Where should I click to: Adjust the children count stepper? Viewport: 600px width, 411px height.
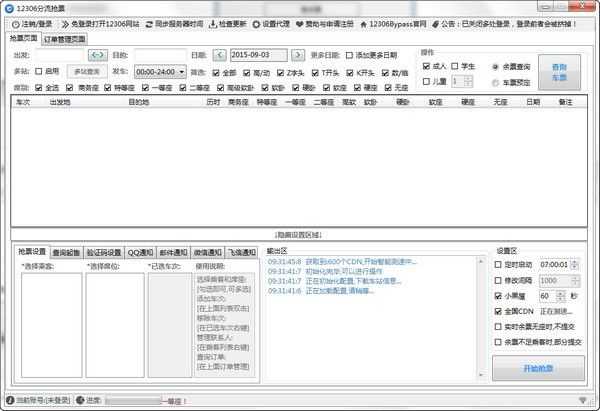point(468,81)
